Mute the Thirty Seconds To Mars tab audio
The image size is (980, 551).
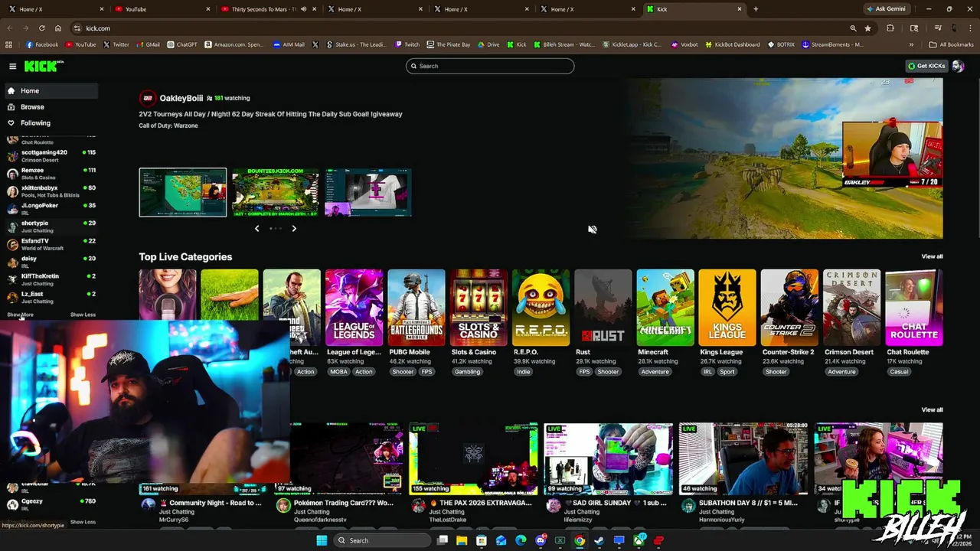(303, 9)
